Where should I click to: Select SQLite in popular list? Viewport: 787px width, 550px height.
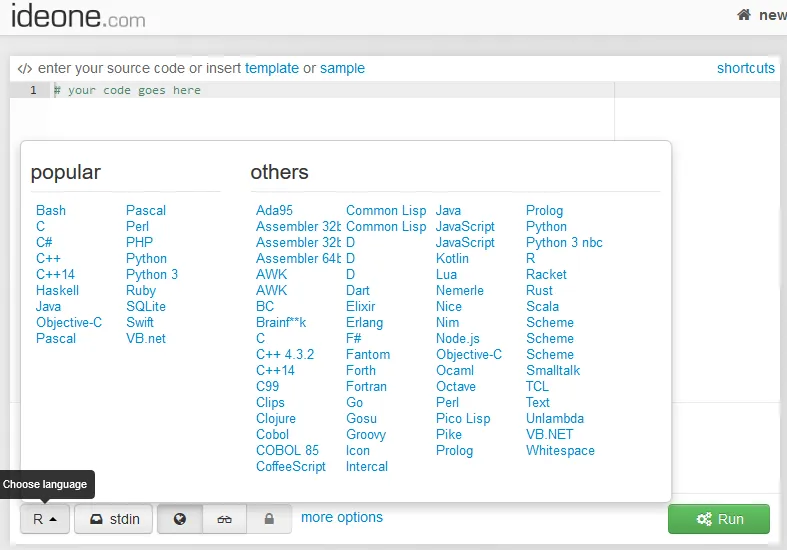(146, 307)
